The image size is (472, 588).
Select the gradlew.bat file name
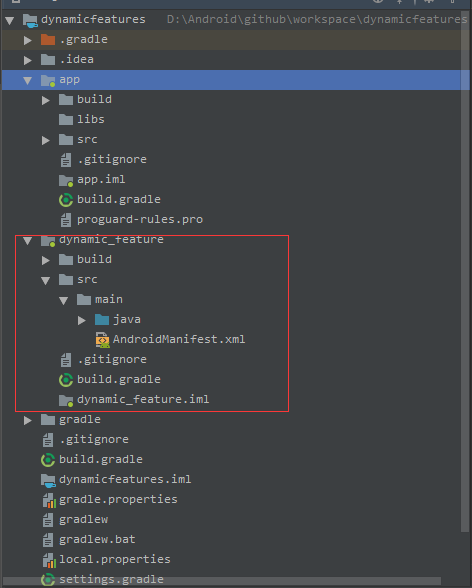pyautogui.click(x=97, y=540)
